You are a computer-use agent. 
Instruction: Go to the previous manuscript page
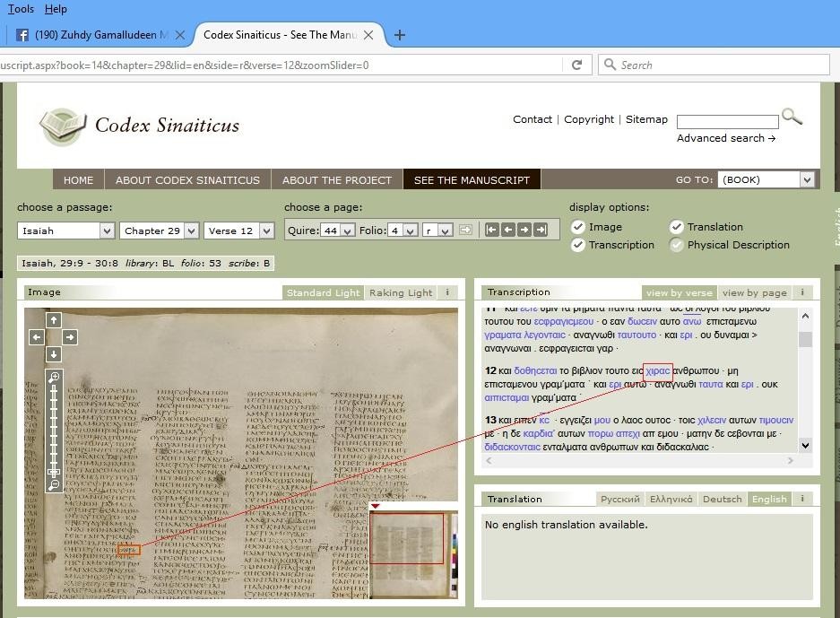click(508, 230)
